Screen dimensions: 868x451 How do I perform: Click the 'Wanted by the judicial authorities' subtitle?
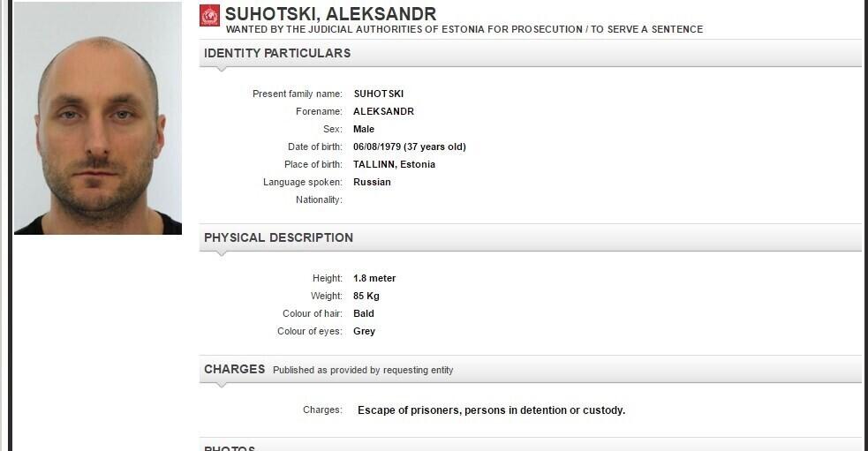[464, 29]
